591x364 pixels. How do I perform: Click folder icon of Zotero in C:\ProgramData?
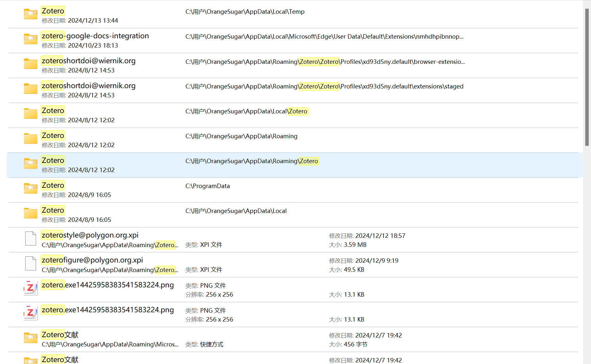tap(31, 188)
